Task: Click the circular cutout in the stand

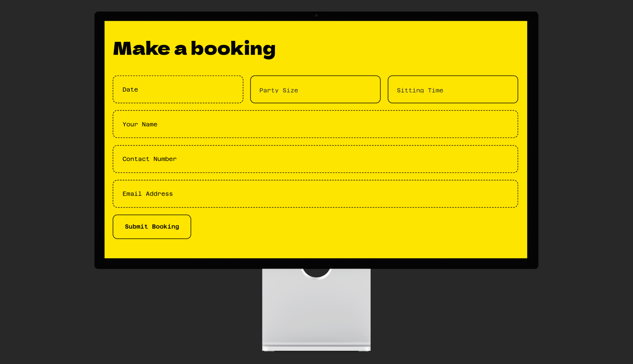Action: coord(316,273)
